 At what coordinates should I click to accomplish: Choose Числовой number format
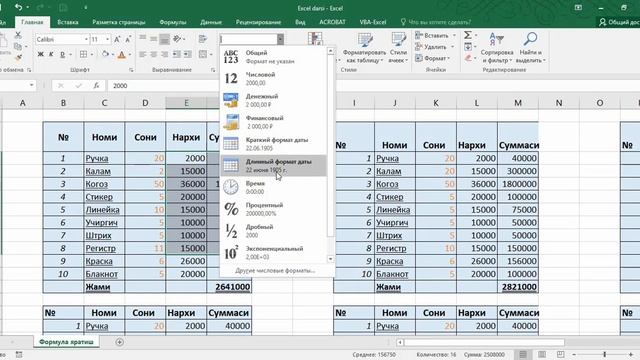[x=273, y=78]
